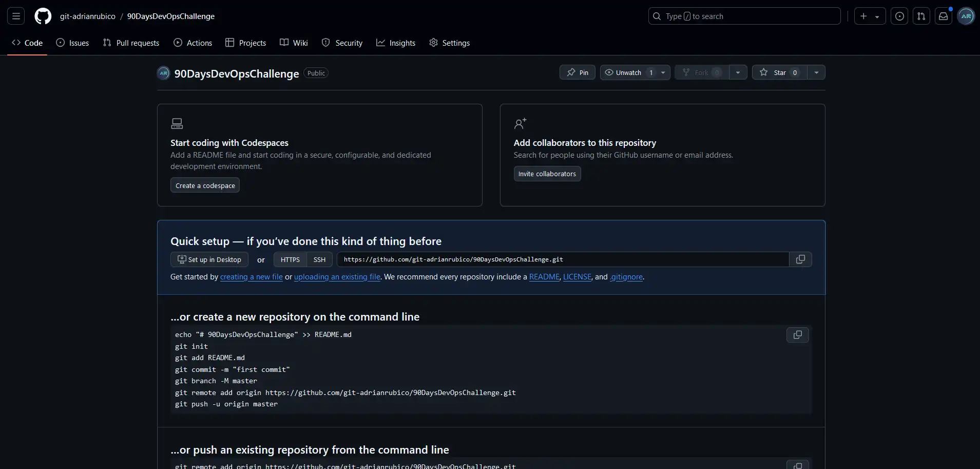Click the 'git push -u origin master' line

pos(226,404)
